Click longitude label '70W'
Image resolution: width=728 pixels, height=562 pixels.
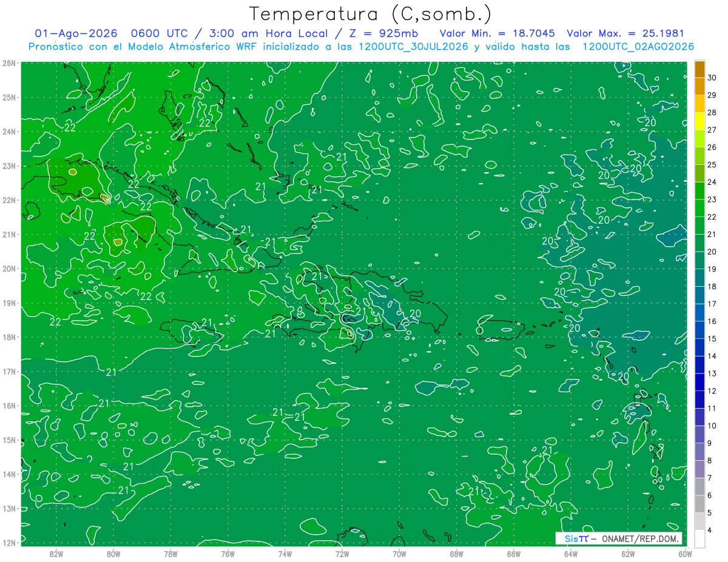pyautogui.click(x=399, y=554)
